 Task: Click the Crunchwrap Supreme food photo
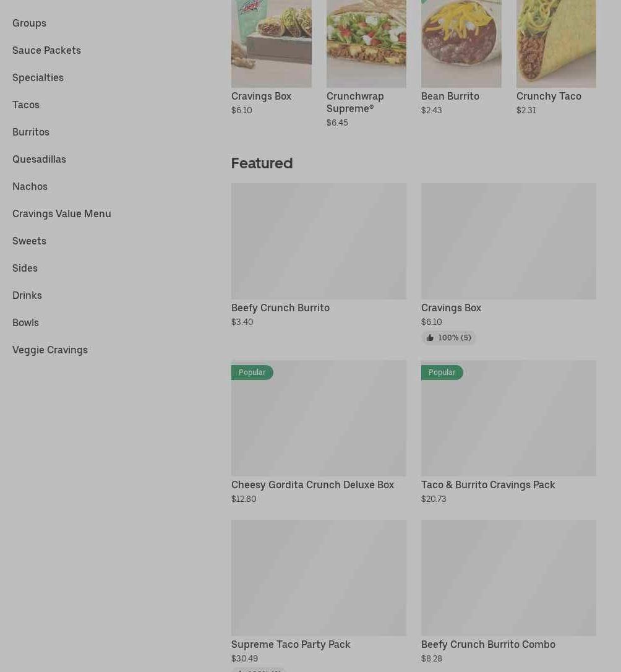pos(366,44)
